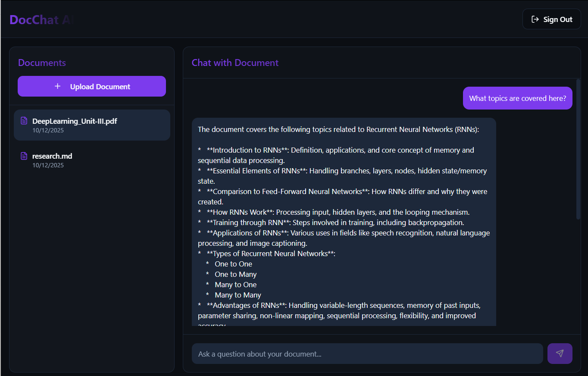Open the research.md document
Screen dimensions: 588x376
point(92,160)
